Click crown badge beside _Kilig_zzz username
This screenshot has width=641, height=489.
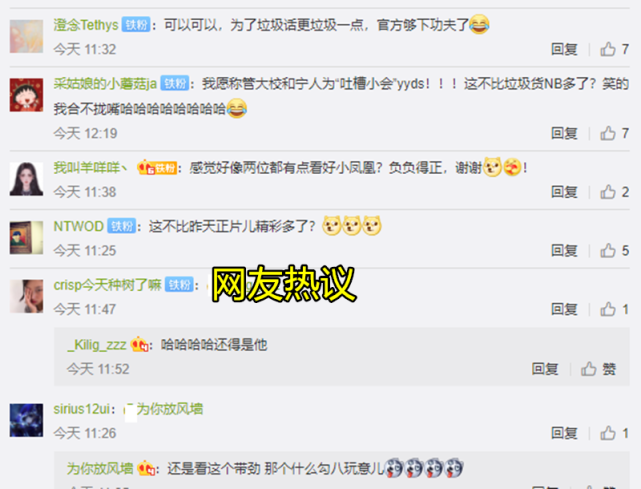click(139, 345)
